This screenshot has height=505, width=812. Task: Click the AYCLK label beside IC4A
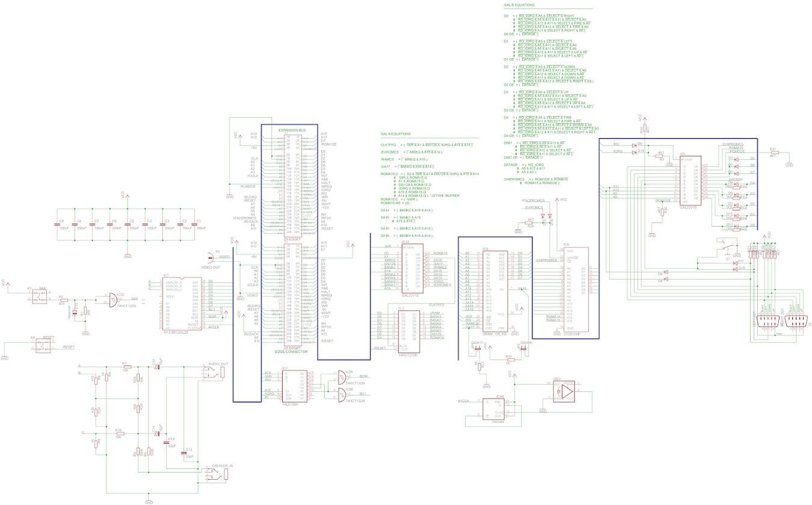coord(464,400)
